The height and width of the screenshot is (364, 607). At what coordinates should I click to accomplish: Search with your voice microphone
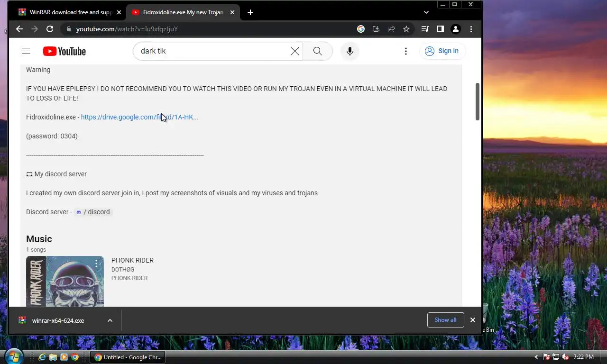(350, 51)
